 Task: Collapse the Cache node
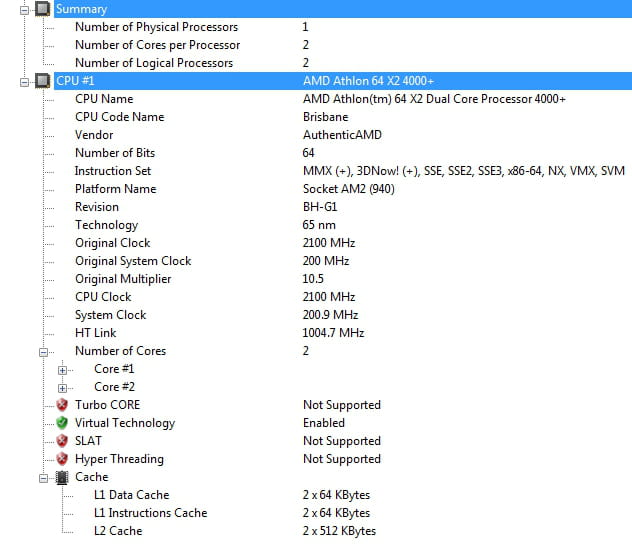(x=44, y=478)
